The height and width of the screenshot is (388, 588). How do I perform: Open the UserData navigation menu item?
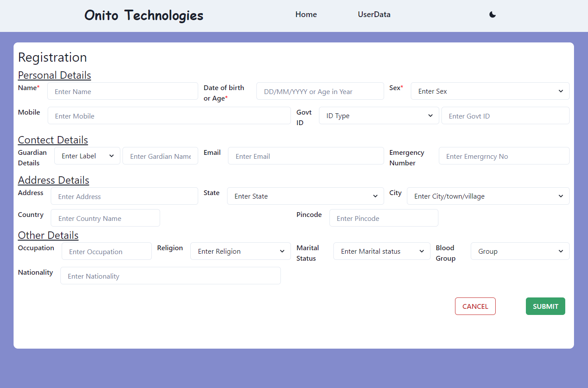[374, 14]
